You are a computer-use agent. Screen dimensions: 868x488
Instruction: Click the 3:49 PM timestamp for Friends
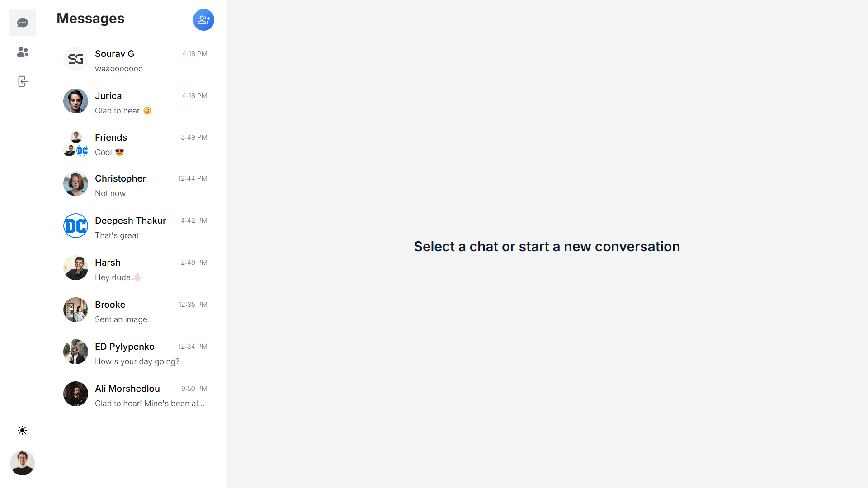coord(194,137)
